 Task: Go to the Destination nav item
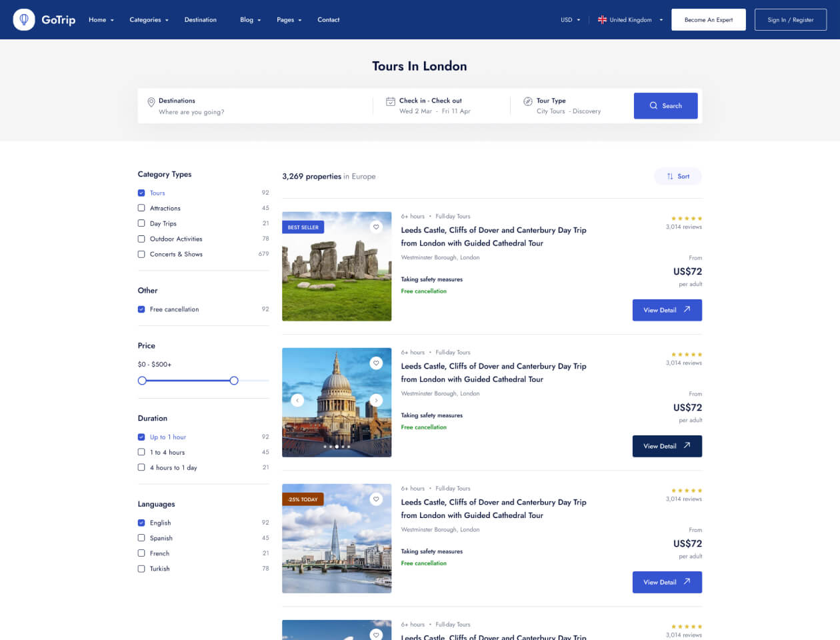pos(200,20)
